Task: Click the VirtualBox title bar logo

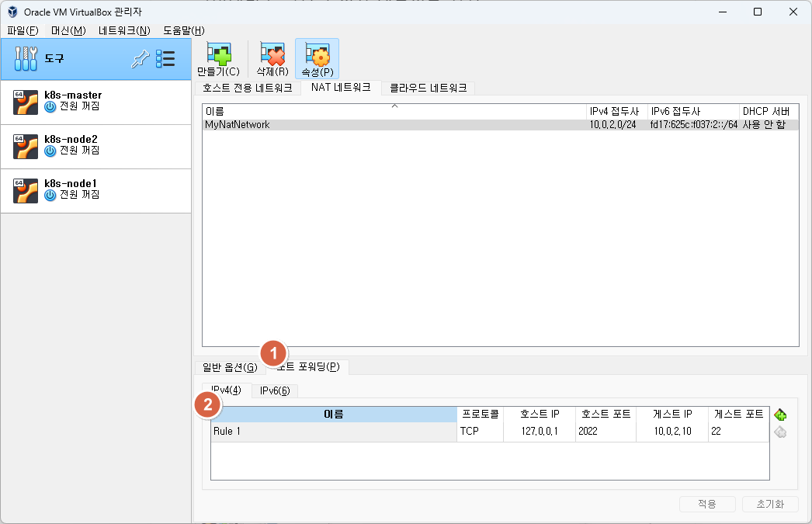Action: 12,12
